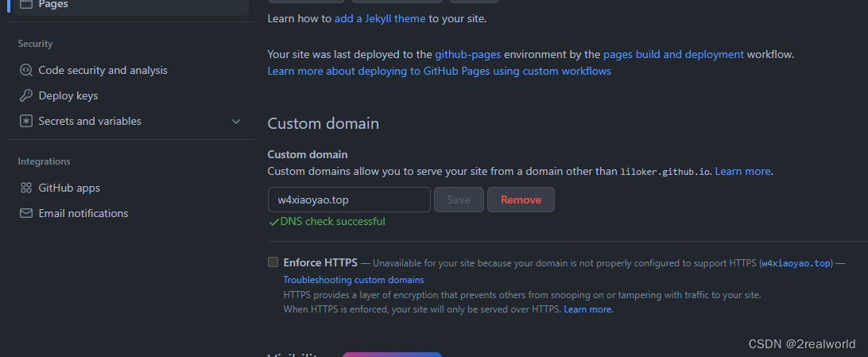Go to Deploy keys settings
868x357 pixels.
coord(68,95)
